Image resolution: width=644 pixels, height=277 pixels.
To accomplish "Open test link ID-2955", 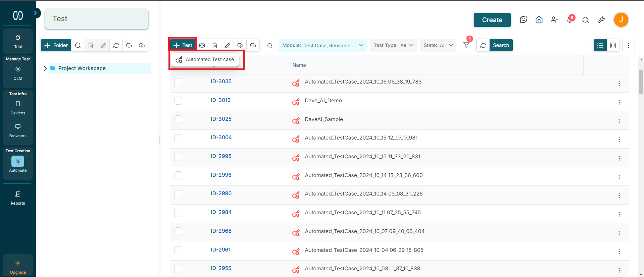I will coord(221,268).
